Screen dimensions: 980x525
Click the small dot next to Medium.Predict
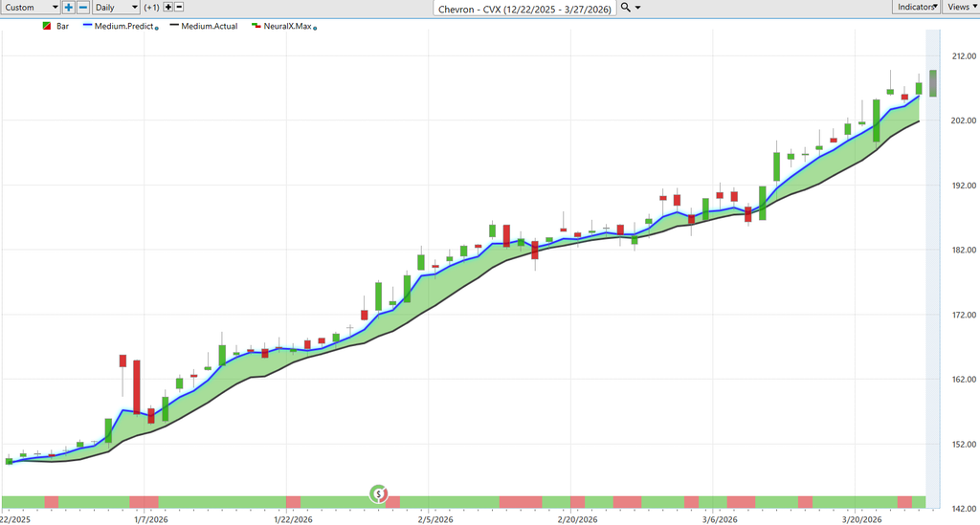pyautogui.click(x=156, y=29)
